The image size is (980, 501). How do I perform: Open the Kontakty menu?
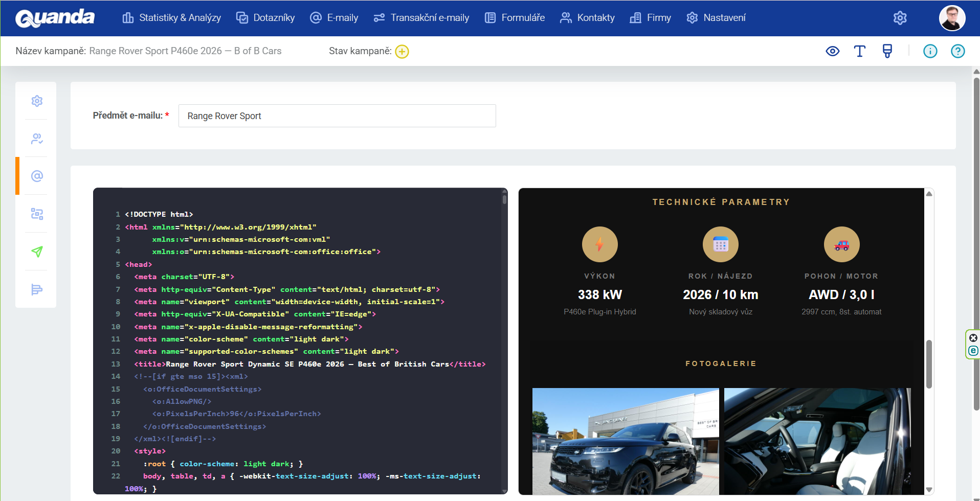[x=587, y=18]
